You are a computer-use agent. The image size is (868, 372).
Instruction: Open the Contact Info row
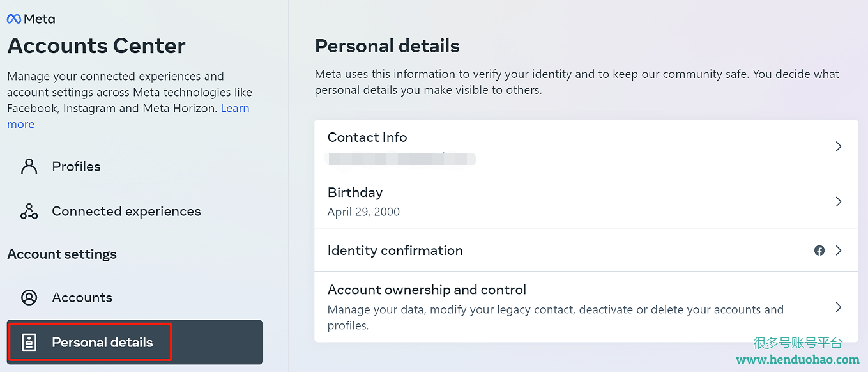pyautogui.click(x=586, y=147)
